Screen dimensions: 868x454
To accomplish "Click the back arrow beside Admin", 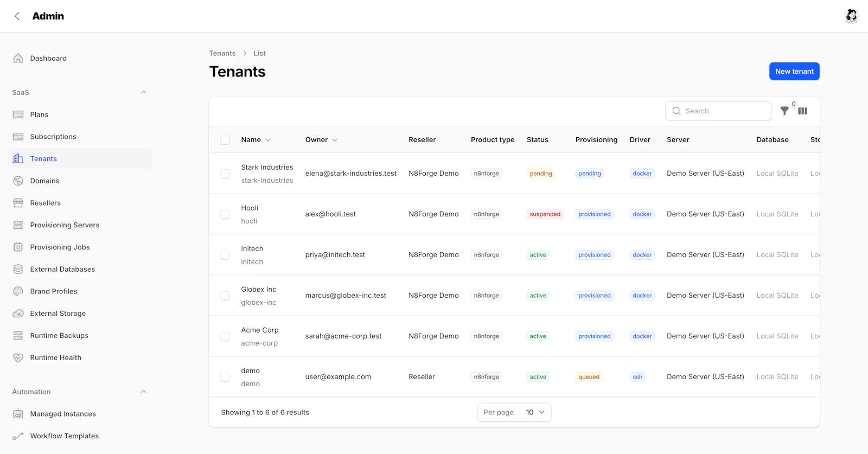I will (17, 16).
